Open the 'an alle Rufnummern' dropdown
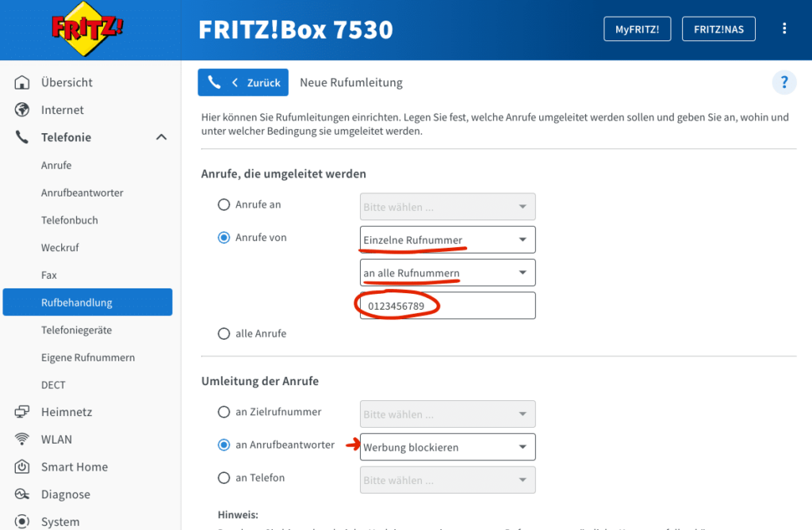812x530 pixels. coord(447,273)
